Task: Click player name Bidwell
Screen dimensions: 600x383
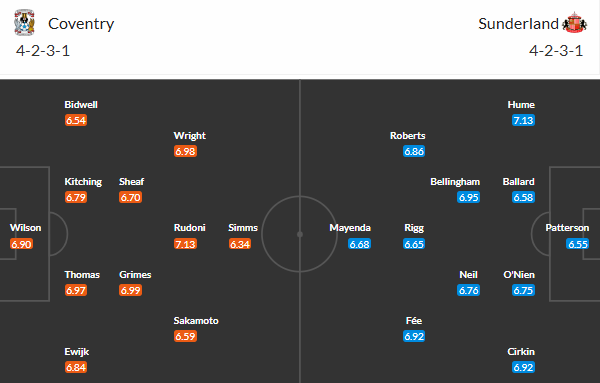Action: pyautogui.click(x=81, y=104)
